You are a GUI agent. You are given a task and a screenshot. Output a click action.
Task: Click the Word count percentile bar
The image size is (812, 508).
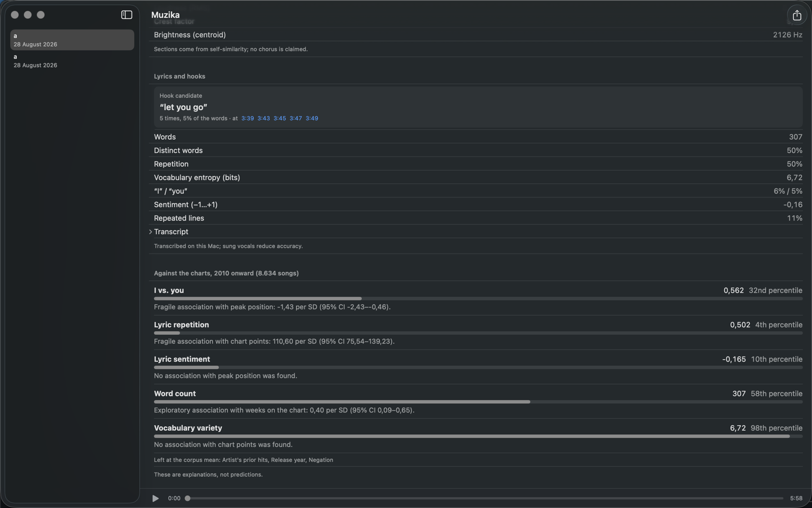(x=478, y=402)
